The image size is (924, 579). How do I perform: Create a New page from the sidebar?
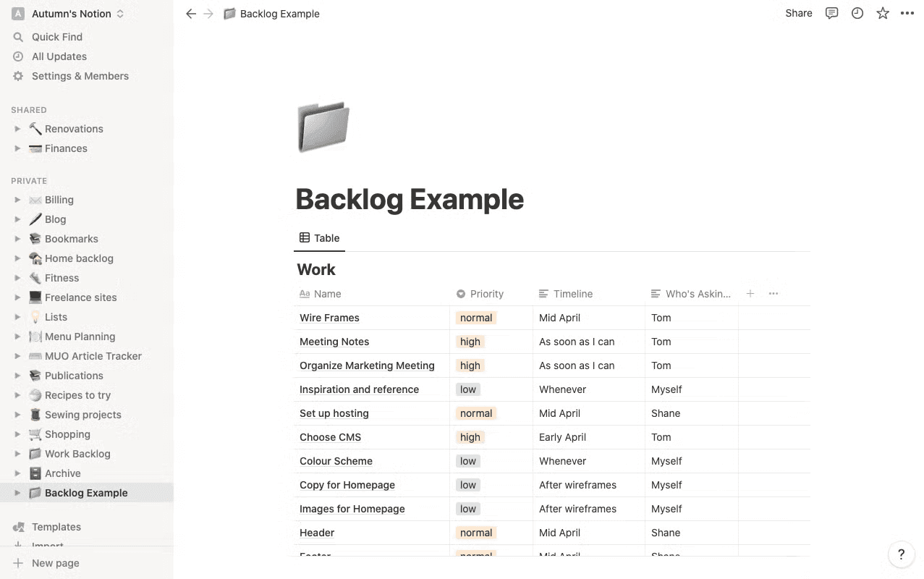click(x=54, y=562)
